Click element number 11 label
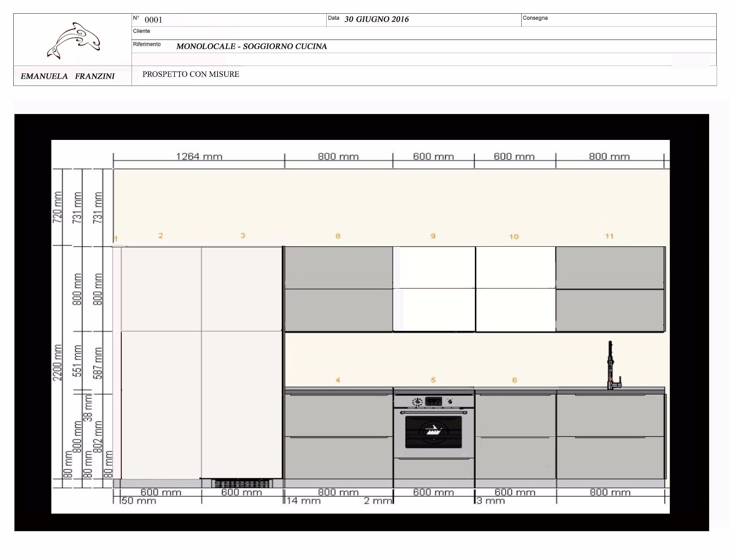Viewport: 730px width, 560px height. tap(609, 236)
